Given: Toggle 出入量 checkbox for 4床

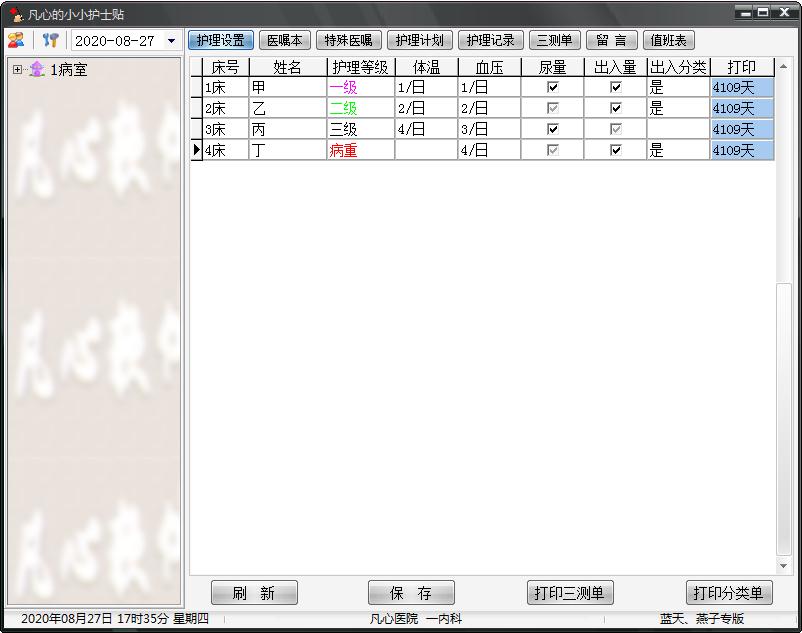Looking at the screenshot, I should click(615, 150).
